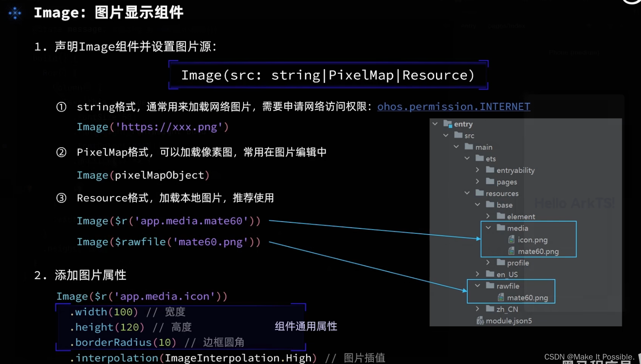641x364 pixels.
Task: Collapse the src folder chevron
Action: click(446, 135)
